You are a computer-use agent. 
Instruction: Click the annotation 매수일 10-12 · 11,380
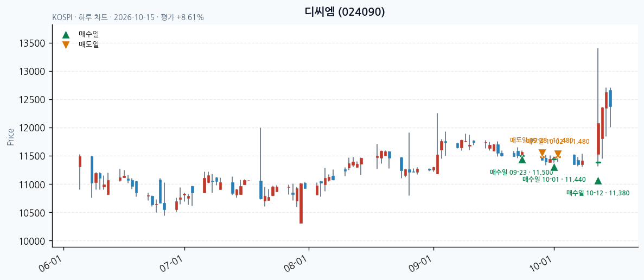click(597, 193)
